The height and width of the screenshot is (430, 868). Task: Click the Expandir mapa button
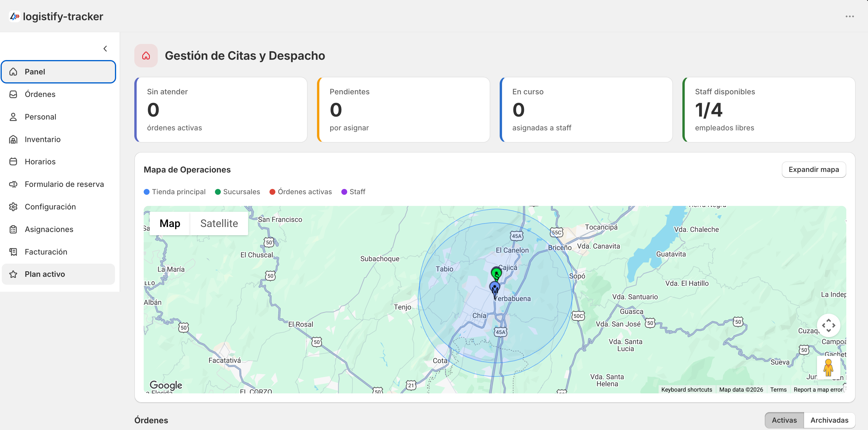click(813, 170)
